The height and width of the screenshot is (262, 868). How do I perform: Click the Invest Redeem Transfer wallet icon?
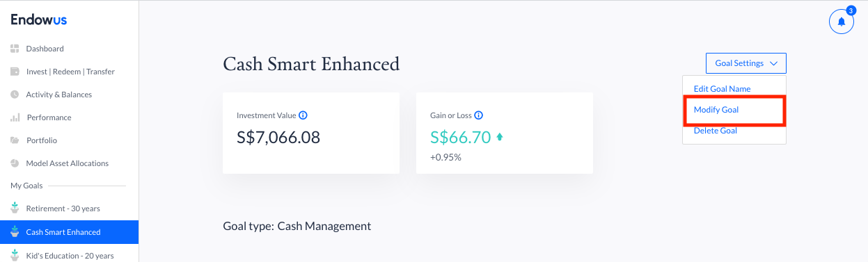pos(15,72)
